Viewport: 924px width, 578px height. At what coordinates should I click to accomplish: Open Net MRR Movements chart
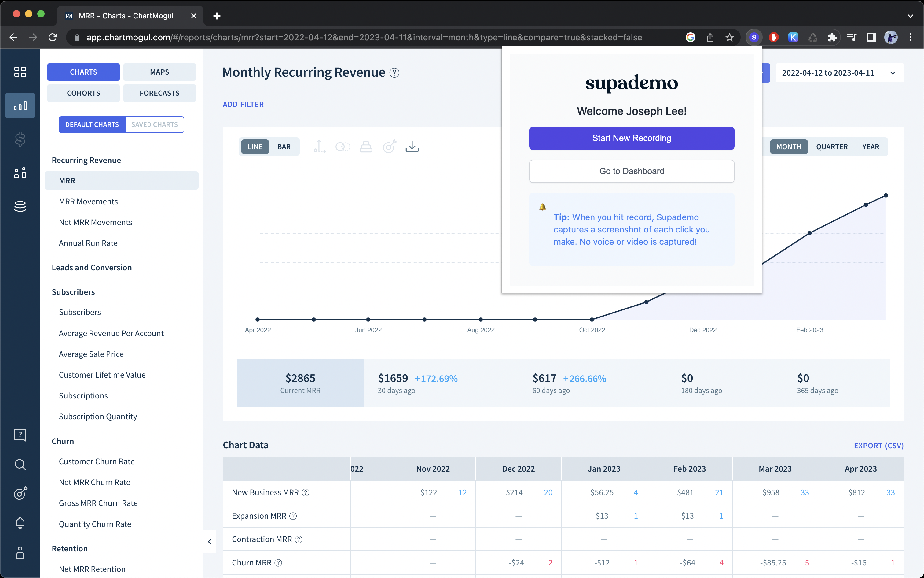click(95, 223)
